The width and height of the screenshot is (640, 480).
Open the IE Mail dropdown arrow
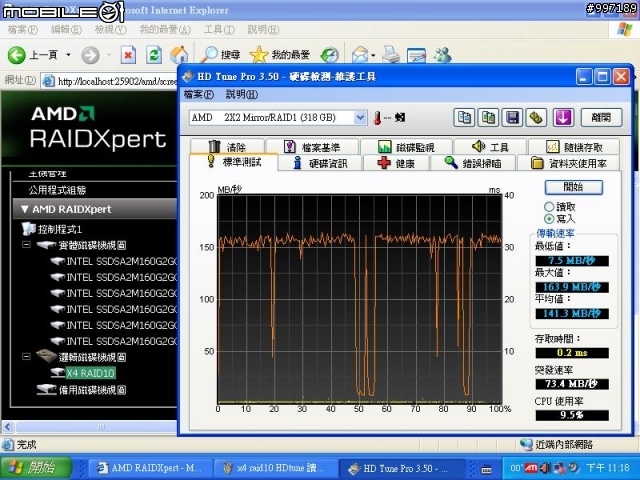tap(373, 55)
